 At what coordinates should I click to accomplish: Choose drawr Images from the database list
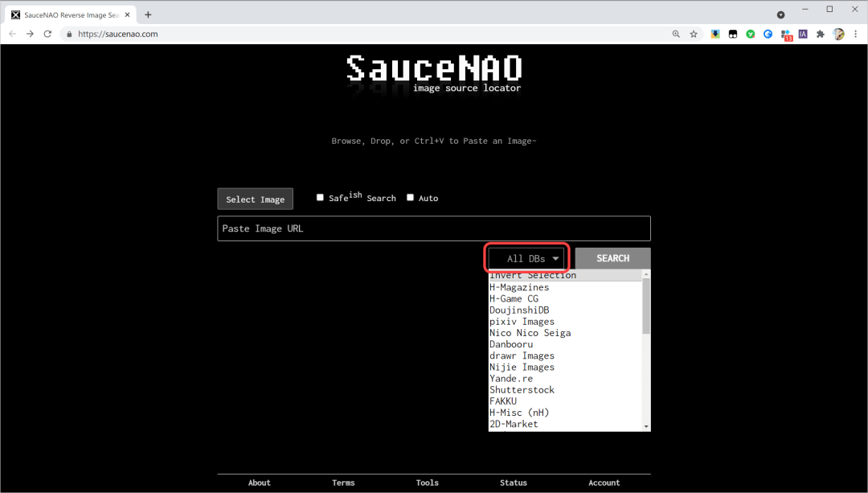tap(565, 355)
